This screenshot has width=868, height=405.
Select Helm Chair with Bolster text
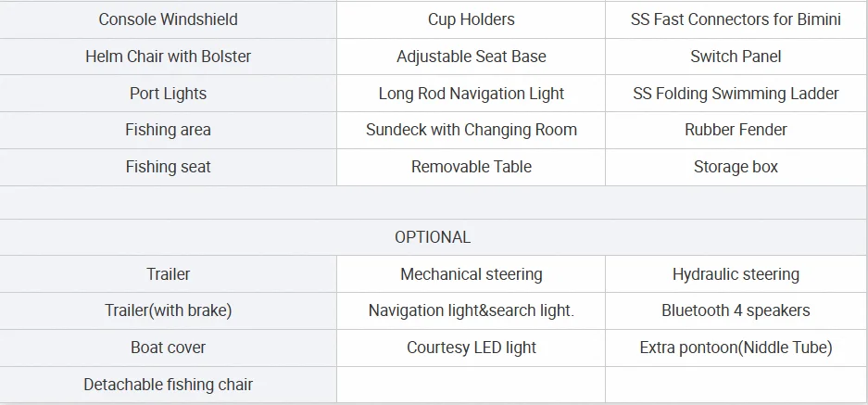(x=168, y=57)
